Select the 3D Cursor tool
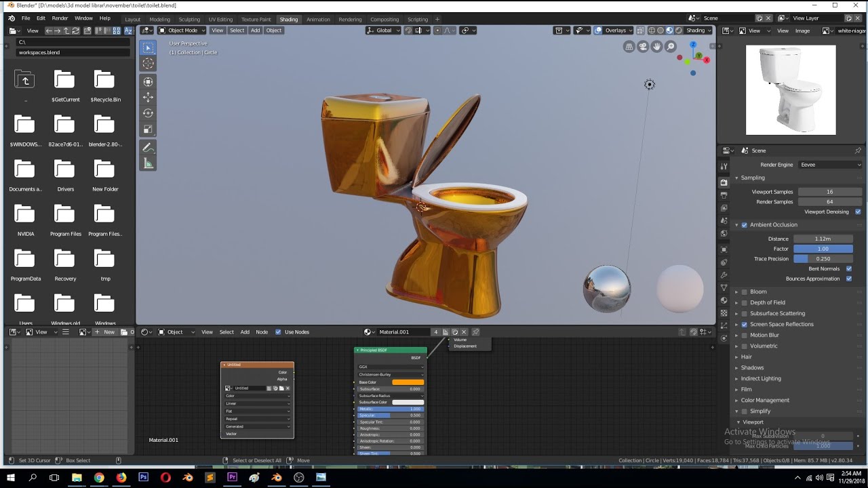 [x=148, y=63]
